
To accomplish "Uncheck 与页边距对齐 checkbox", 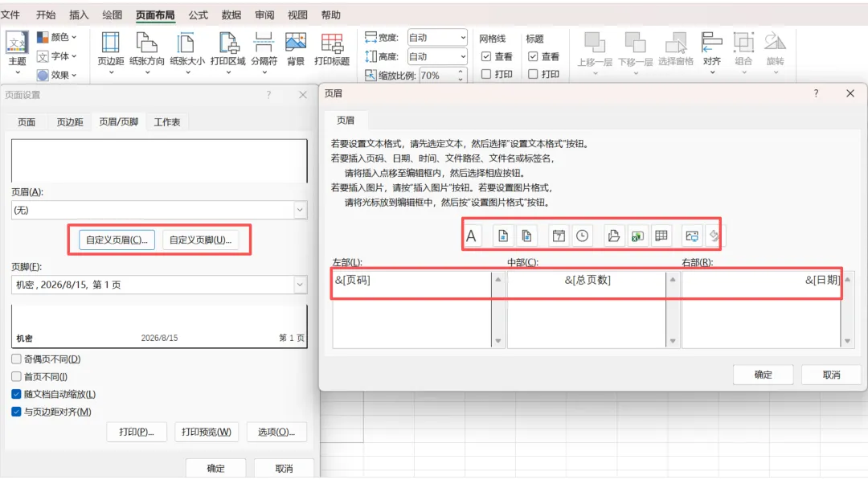I will pos(17,412).
